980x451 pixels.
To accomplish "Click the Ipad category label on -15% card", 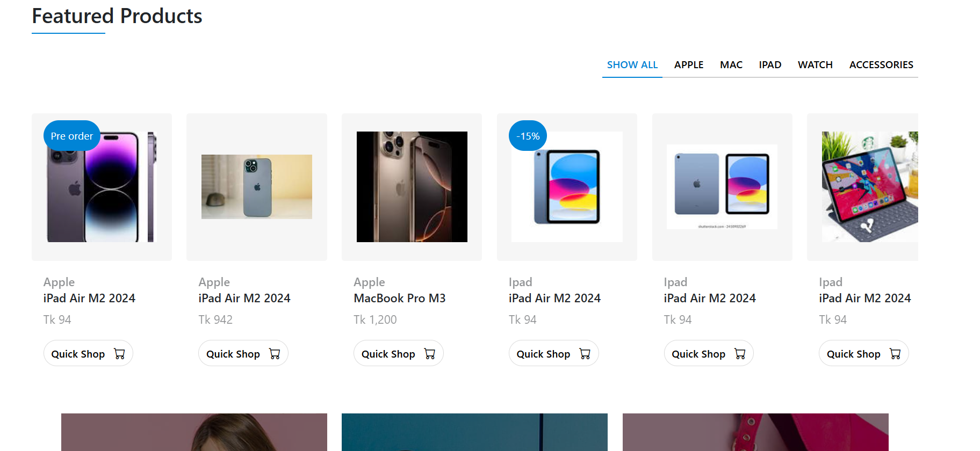I will pyautogui.click(x=520, y=282).
